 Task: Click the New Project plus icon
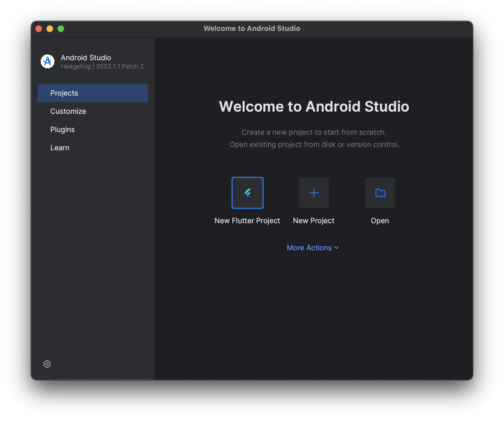pos(314,193)
